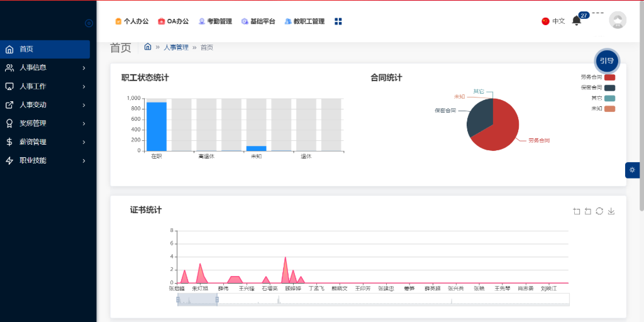Screen dimensions: 644x322
Task: Click the 证书统计 heading
Action: coord(146,210)
